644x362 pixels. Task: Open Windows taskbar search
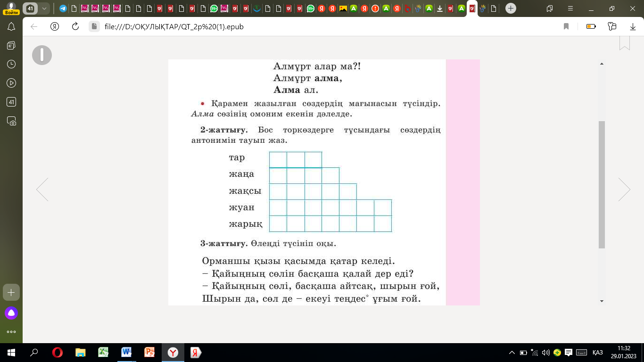pos(34,352)
